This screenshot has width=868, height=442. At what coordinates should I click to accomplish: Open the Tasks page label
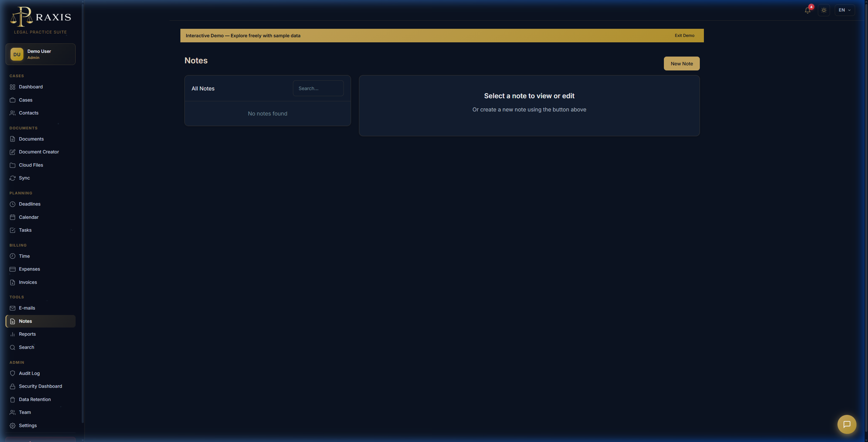(25, 230)
